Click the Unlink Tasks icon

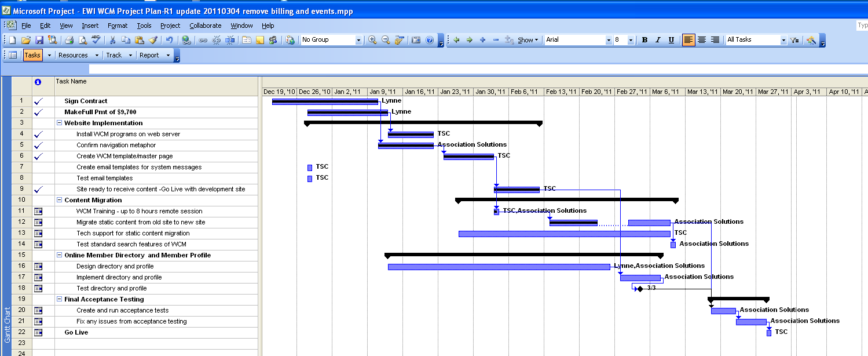point(217,40)
